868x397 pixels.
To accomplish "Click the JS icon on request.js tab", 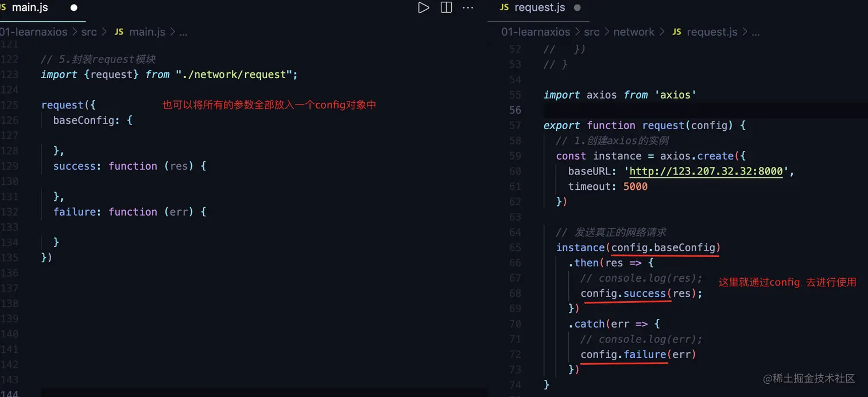I will coord(504,7).
